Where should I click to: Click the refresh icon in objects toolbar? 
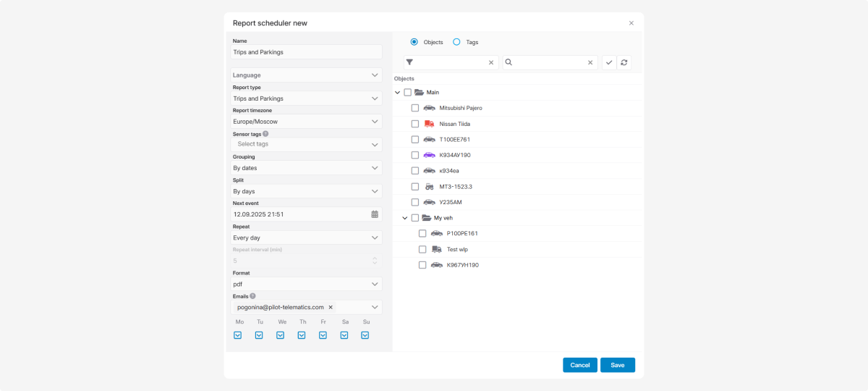[x=624, y=63]
